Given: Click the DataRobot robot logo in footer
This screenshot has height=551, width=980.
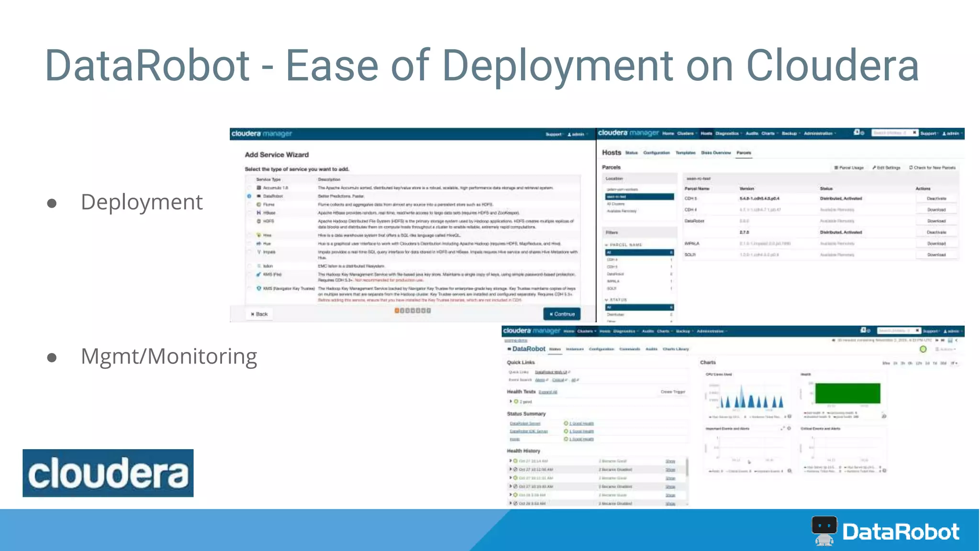Looking at the screenshot, I should 824,530.
